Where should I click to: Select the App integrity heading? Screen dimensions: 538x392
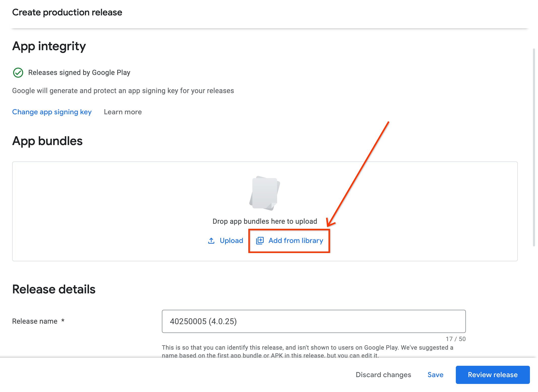pyautogui.click(x=49, y=46)
